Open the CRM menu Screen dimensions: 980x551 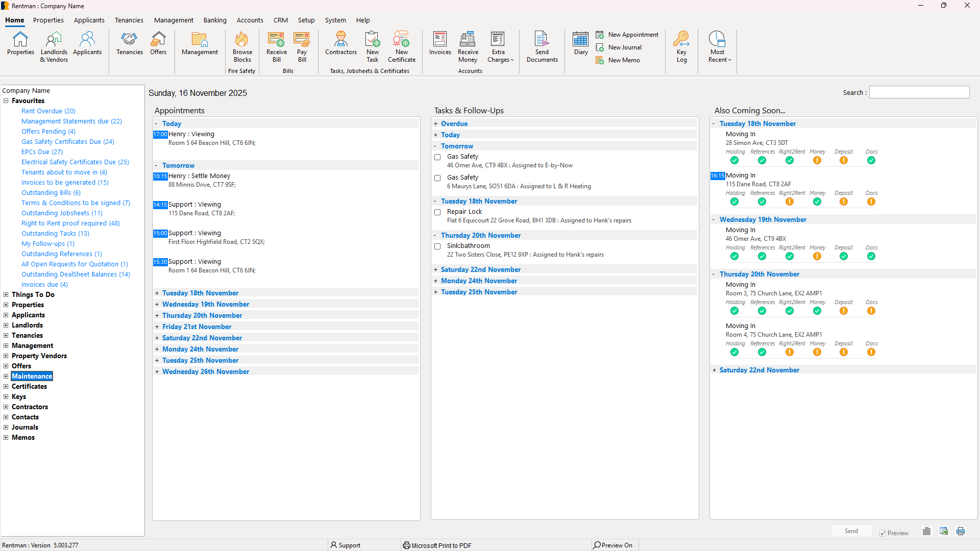[280, 20]
